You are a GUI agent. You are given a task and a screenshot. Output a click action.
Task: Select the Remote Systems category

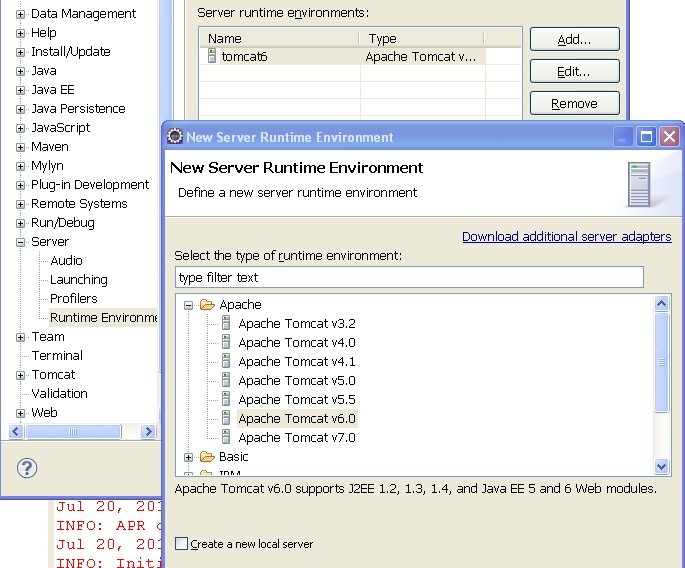79,204
